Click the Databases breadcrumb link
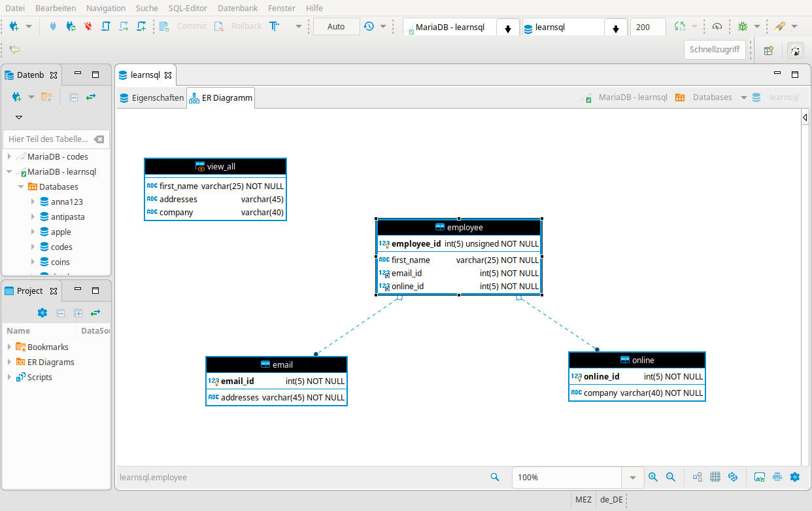Viewport: 812px width, 511px height. click(x=712, y=97)
